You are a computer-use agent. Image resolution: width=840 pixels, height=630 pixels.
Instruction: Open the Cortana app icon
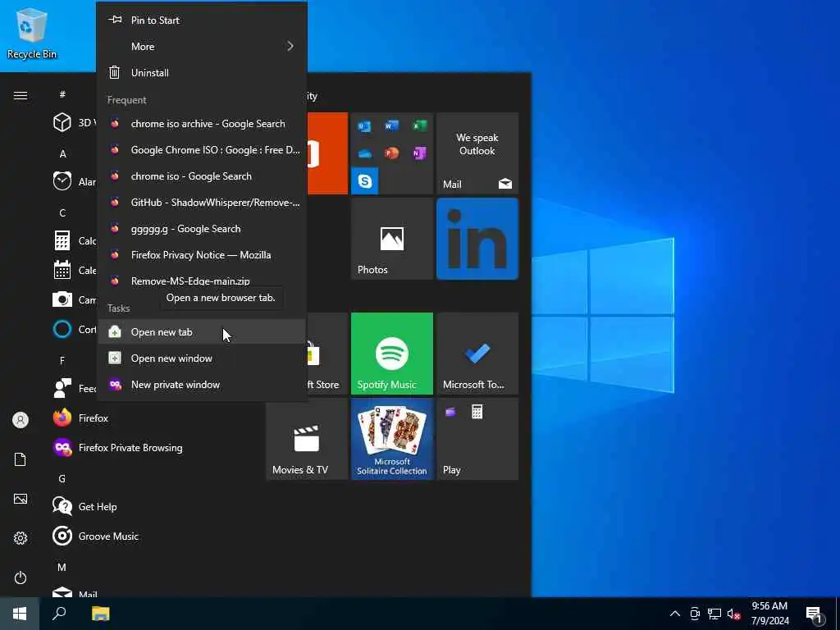[x=62, y=329]
